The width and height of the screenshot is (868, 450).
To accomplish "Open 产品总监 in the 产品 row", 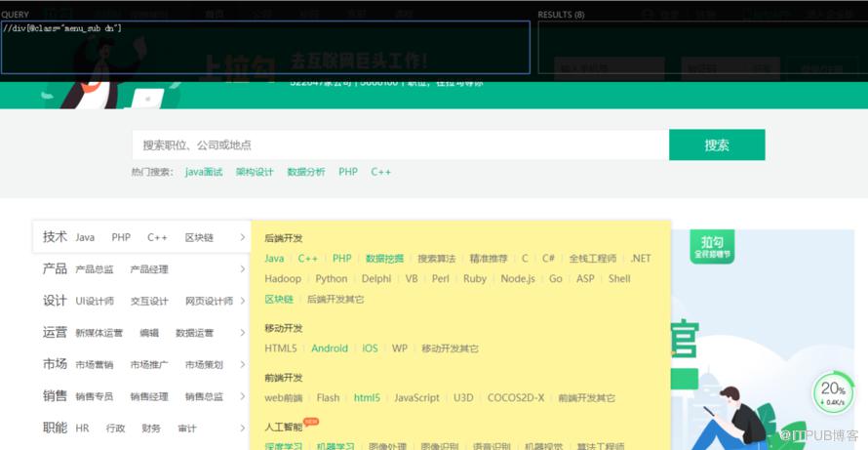I will click(x=95, y=269).
